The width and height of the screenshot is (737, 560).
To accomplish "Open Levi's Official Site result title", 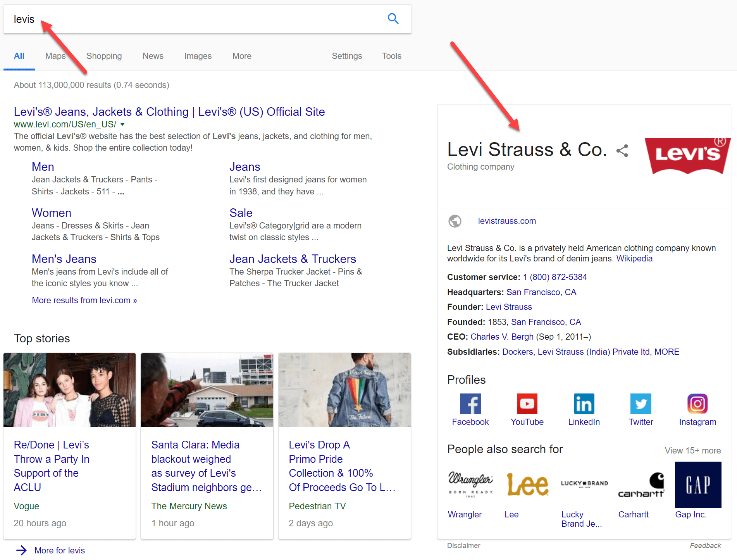I will (x=169, y=112).
